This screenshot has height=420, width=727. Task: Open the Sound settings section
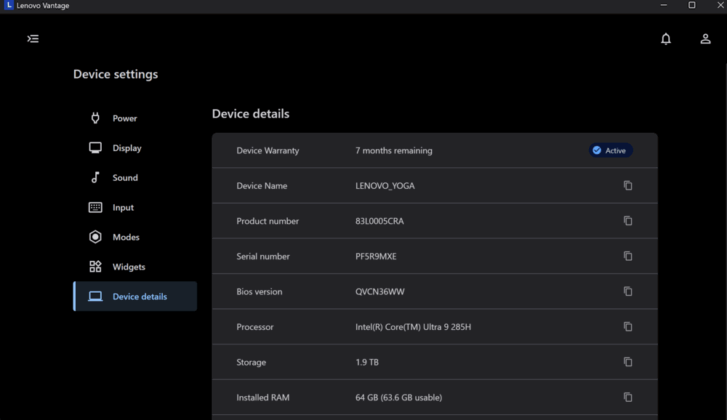pyautogui.click(x=135, y=178)
